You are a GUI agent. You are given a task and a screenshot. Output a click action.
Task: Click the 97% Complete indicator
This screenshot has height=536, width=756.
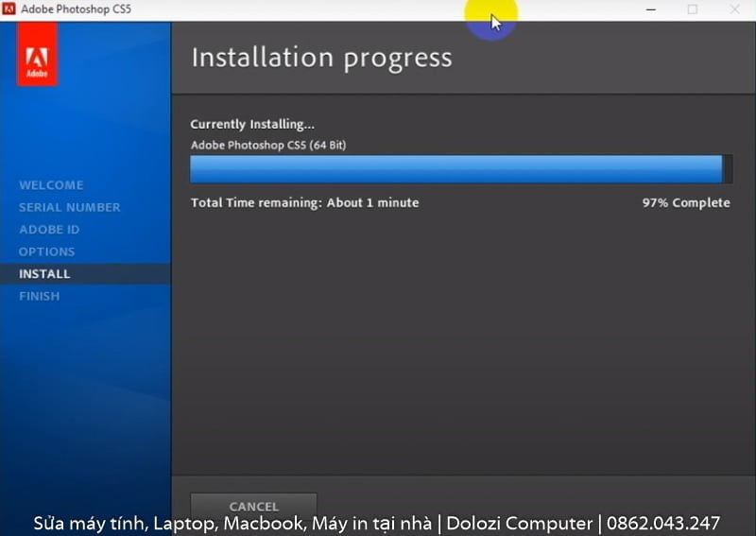(685, 203)
